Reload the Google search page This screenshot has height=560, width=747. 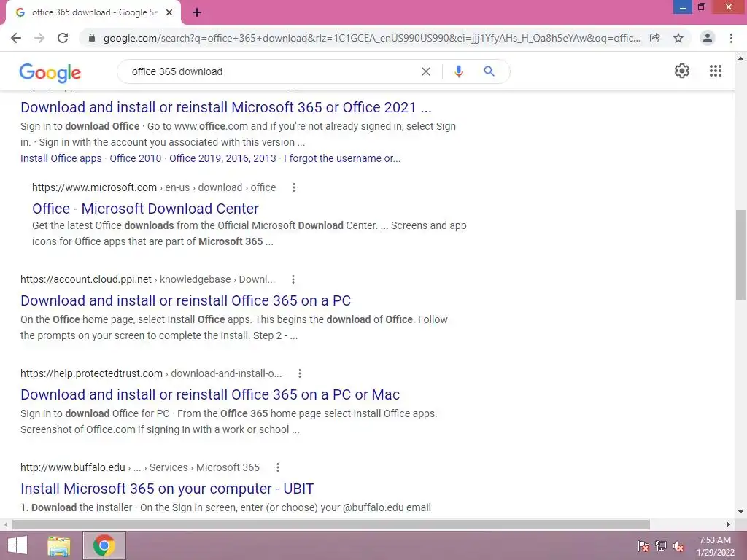[63, 38]
